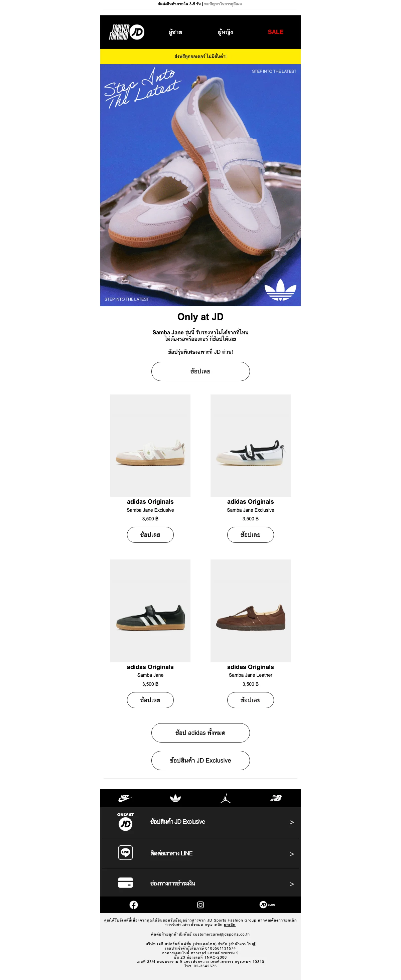The width and height of the screenshot is (401, 980).
Task: Select the brown Samba Jane Leather thumbnail
Action: [250, 610]
